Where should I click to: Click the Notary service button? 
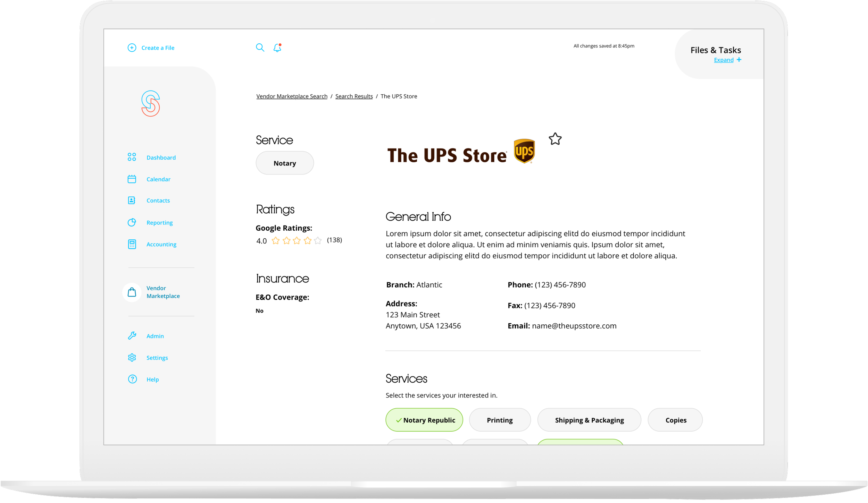click(285, 163)
